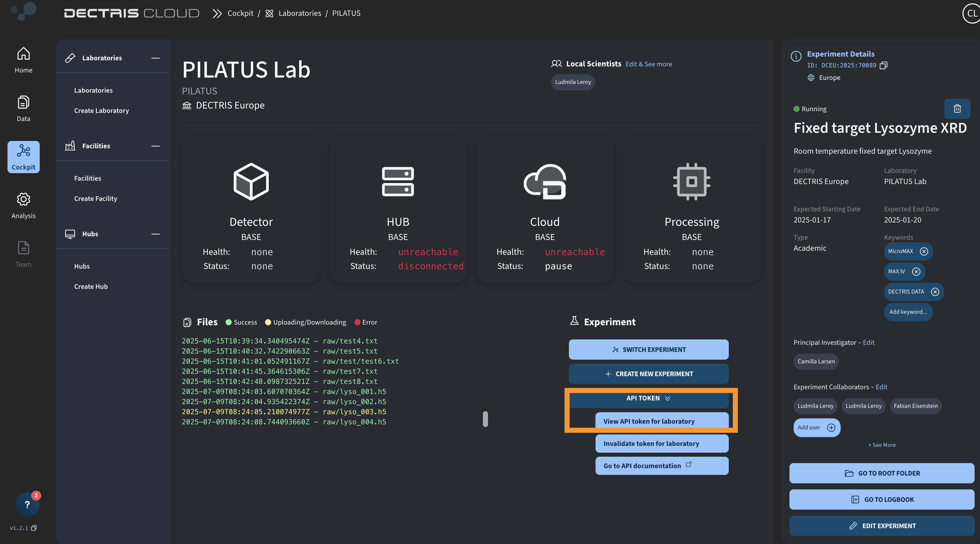Click the Local Scientists Ludmila Leroy chip

(573, 82)
